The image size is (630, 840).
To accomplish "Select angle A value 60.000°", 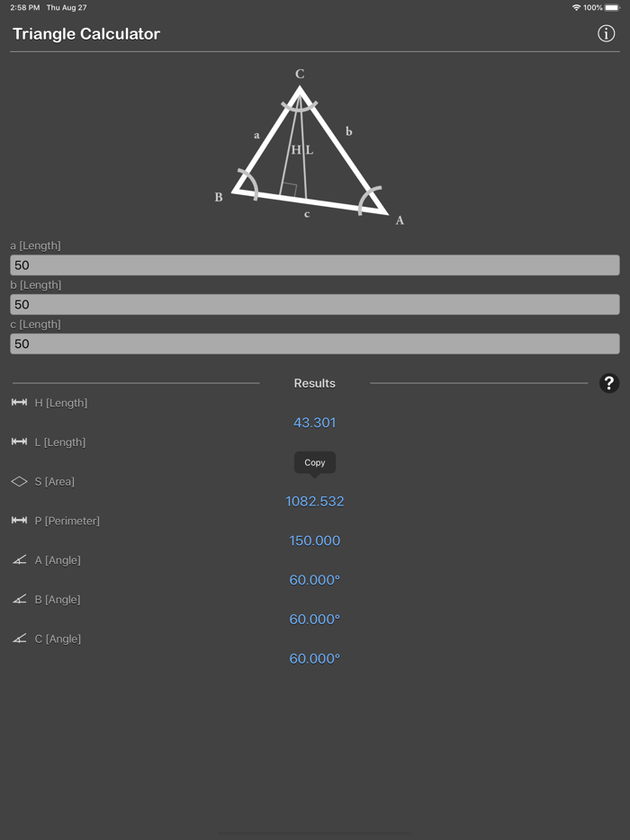I will pyautogui.click(x=315, y=580).
